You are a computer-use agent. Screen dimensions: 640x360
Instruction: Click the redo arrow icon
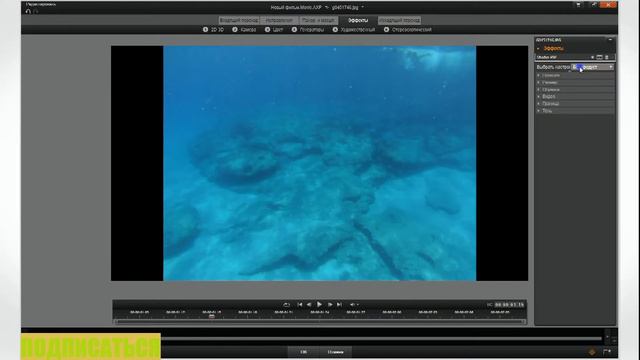click(x=36, y=11)
